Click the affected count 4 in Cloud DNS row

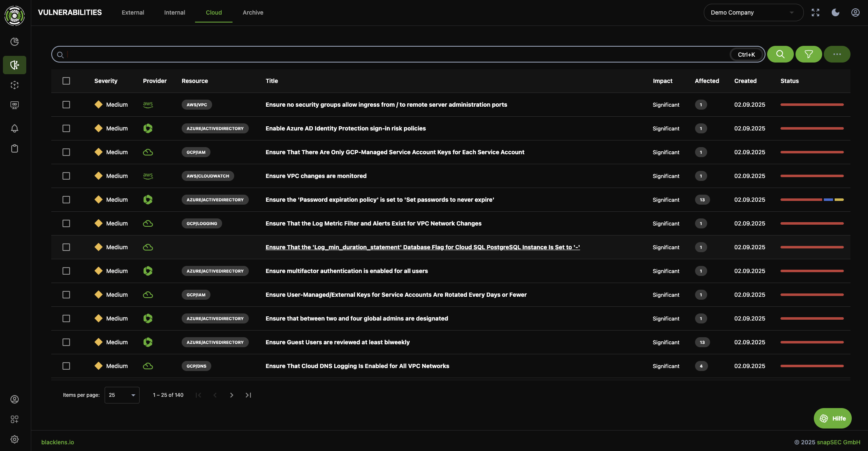pos(701,366)
